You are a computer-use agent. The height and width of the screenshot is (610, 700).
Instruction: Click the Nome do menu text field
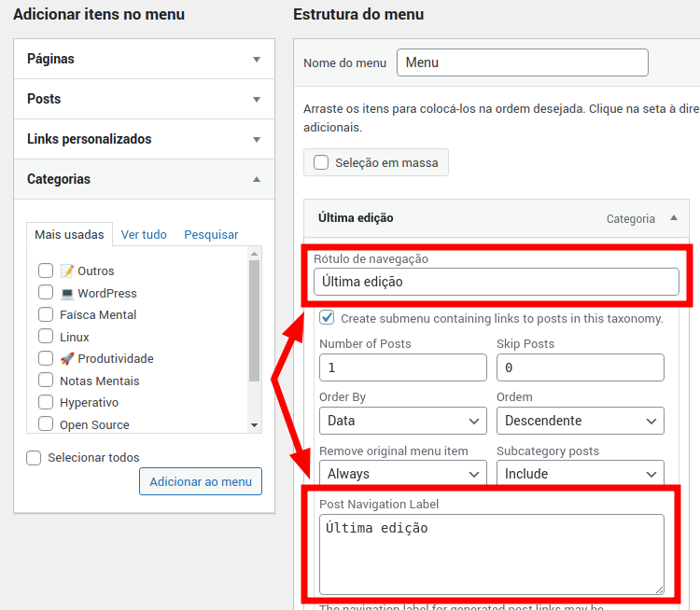pos(522,62)
